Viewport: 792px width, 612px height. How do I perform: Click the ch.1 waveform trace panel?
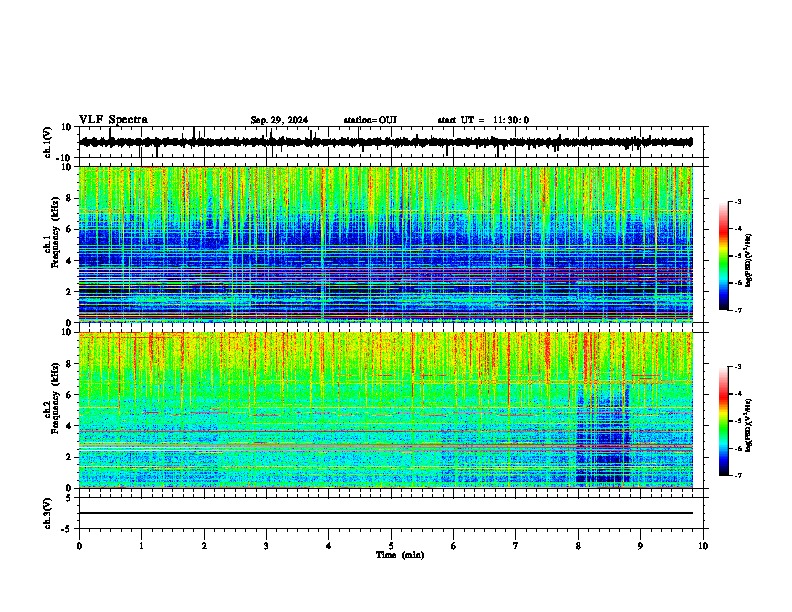391,142
